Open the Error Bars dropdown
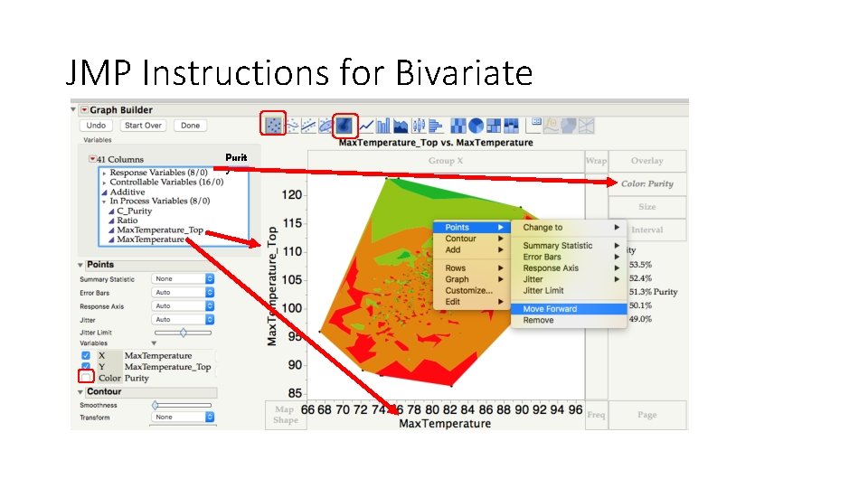This screenshot has width=868, height=488. [183, 292]
